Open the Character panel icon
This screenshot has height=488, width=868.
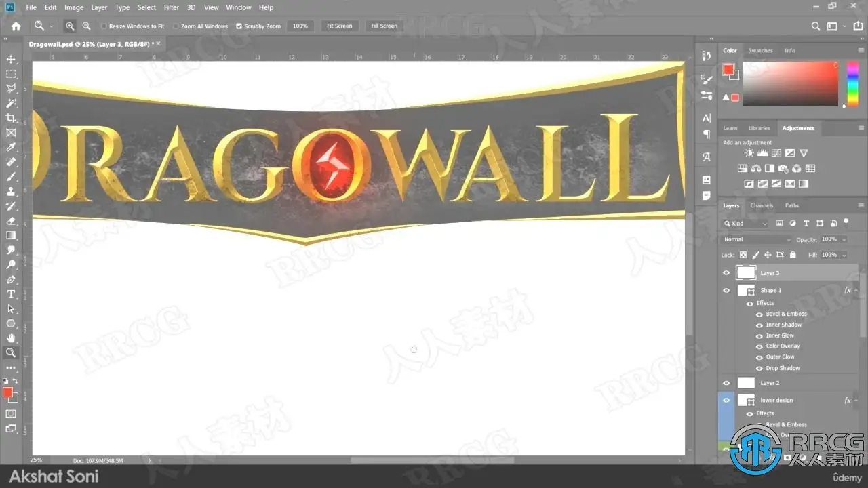pyautogui.click(x=706, y=118)
